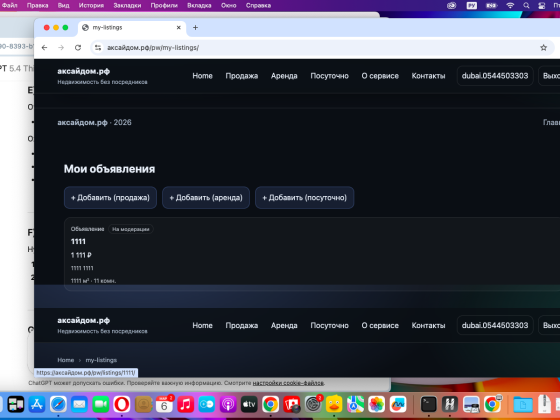Open О сервисе in the top navigation
This screenshot has width=560, height=420.
380,76
